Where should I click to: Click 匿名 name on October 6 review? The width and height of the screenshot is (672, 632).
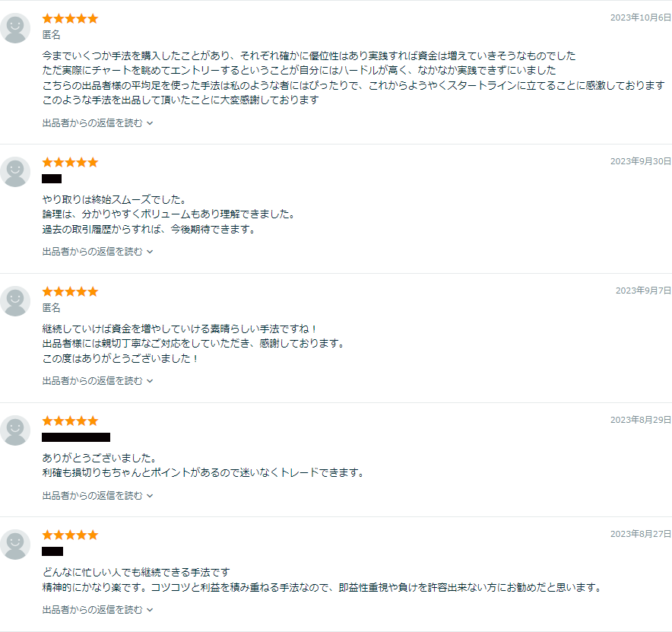52,35
